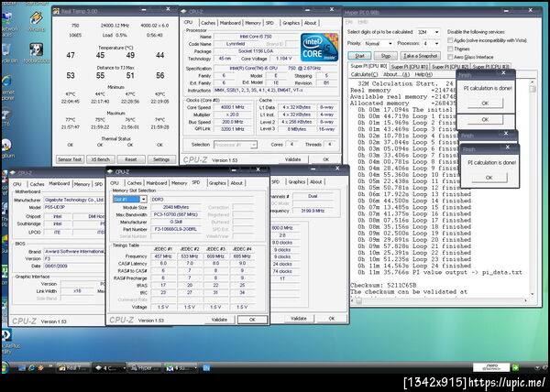
Task: Open About tab in CPU-Z Memory window
Action: pos(315,182)
